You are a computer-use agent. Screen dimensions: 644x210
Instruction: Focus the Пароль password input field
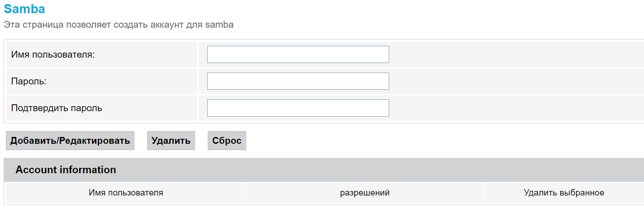tap(298, 81)
